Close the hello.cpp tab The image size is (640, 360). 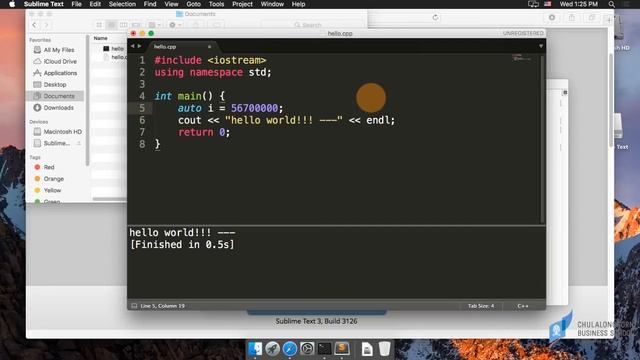coord(209,47)
